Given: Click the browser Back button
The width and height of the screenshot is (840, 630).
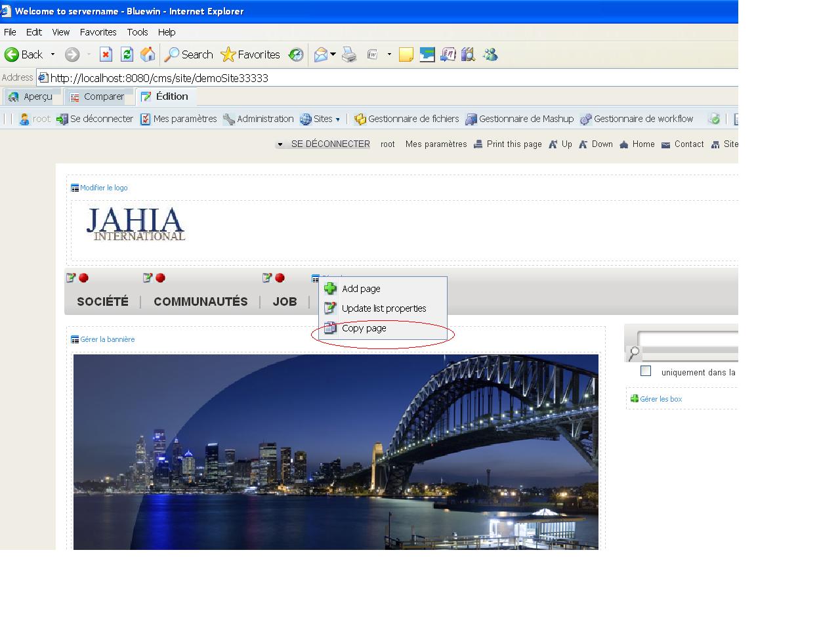Looking at the screenshot, I should pos(24,54).
